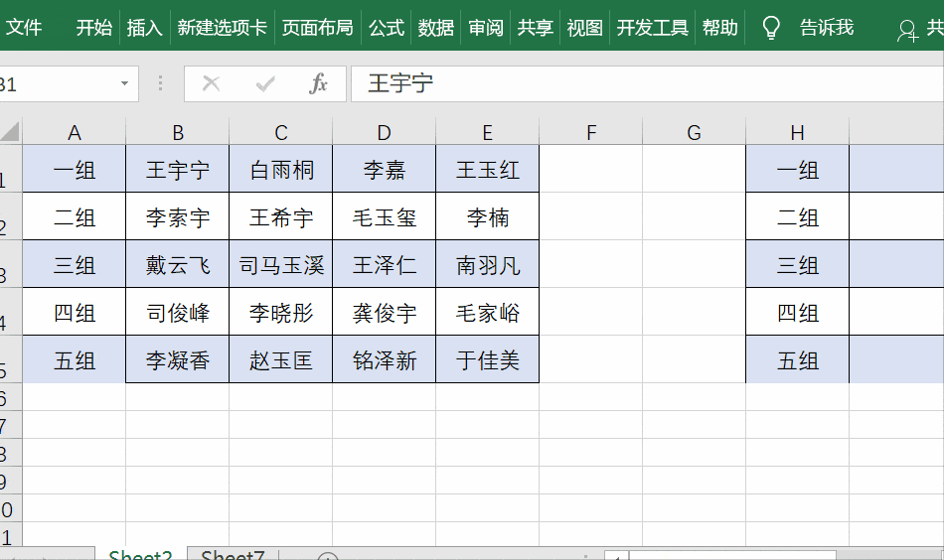Select cell containing 司马玉溪

281,265
